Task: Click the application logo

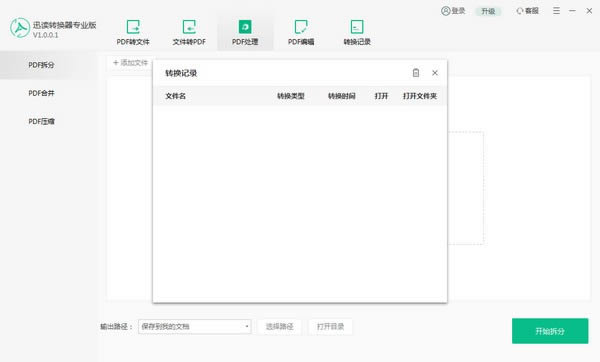Action: [20, 28]
